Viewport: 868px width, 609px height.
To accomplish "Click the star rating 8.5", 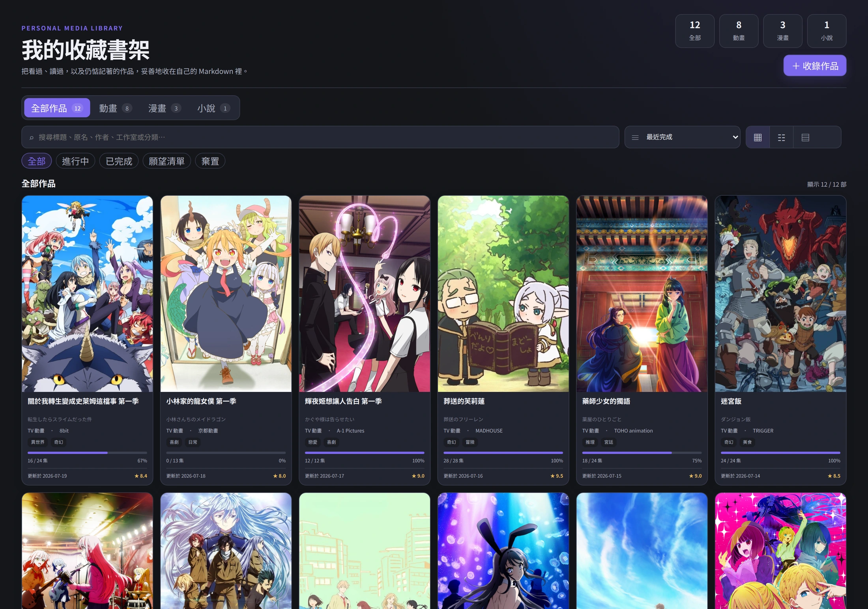I will (834, 476).
